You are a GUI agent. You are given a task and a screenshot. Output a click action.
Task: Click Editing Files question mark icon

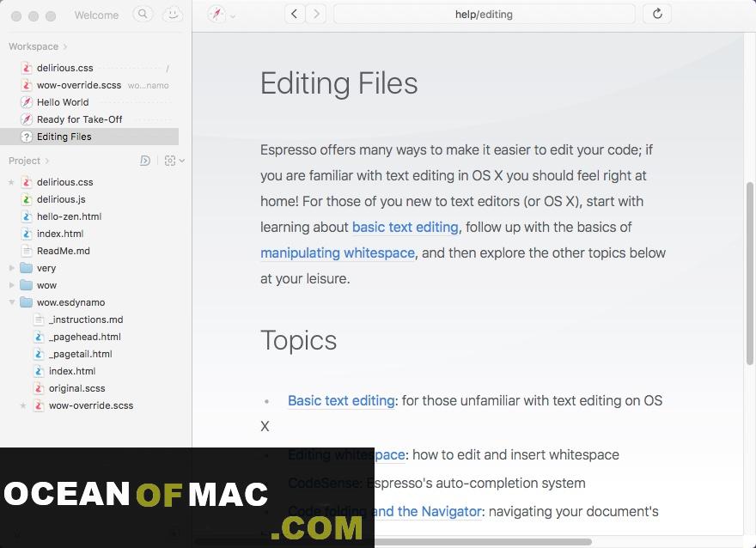[x=27, y=137]
